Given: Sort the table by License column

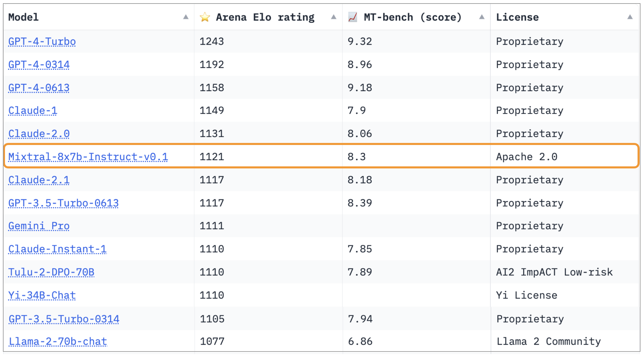Looking at the screenshot, I should (x=518, y=17).
